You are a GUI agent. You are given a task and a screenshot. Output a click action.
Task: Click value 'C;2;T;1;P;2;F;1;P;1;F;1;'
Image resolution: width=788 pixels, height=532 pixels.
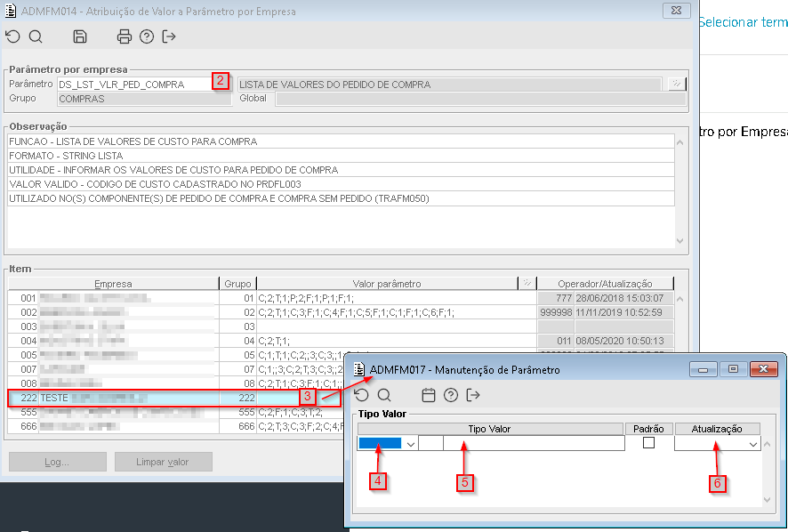point(306,298)
